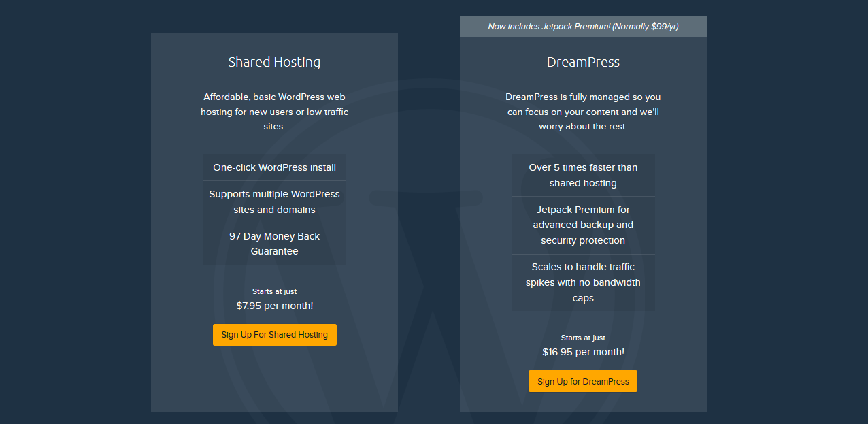This screenshot has width=868, height=424.
Task: Click the Jetpack Premium promo banner
Action: tap(583, 27)
